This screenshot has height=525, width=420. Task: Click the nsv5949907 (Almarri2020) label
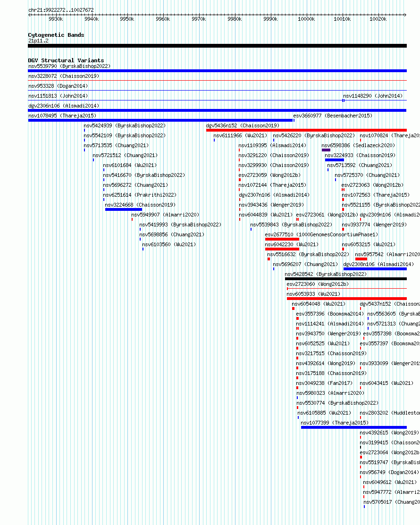[x=165, y=215]
